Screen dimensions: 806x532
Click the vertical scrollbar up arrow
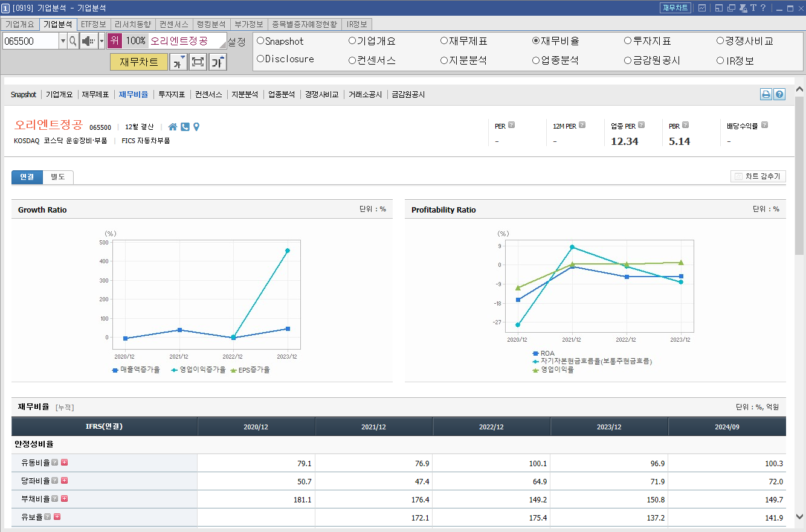pyautogui.click(x=799, y=90)
